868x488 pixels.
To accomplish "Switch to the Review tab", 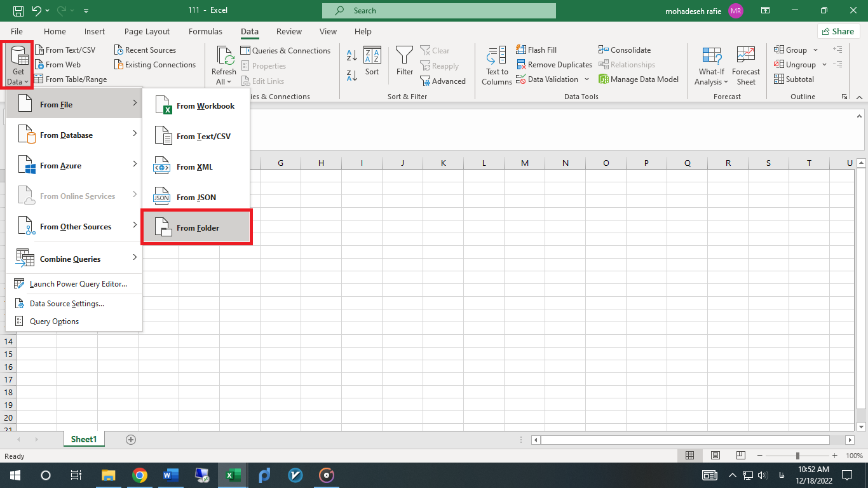I will [x=289, y=31].
